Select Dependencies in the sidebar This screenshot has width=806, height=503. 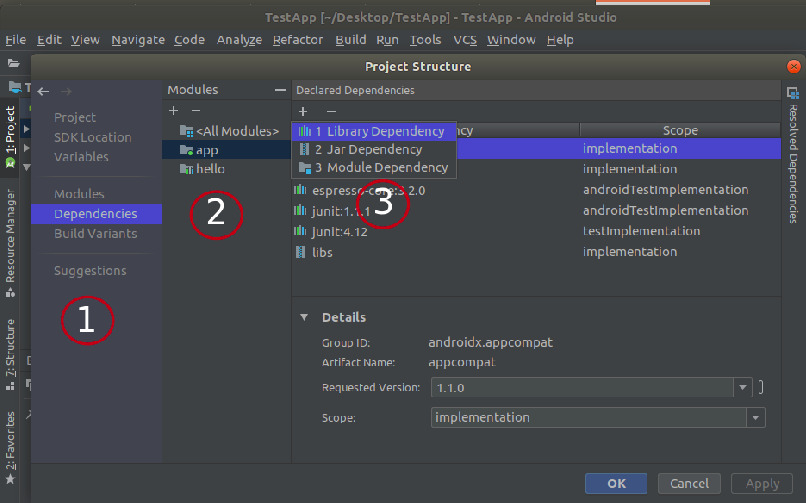click(x=97, y=214)
